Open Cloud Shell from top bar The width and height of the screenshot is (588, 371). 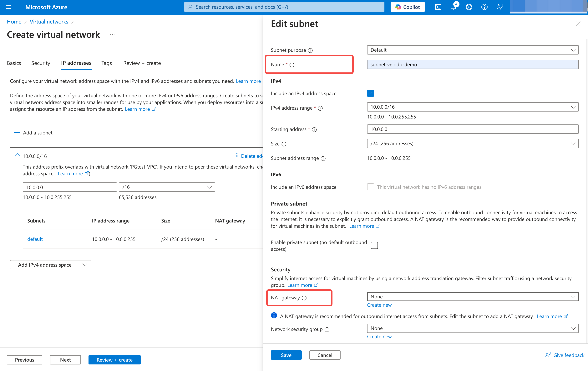[438, 7]
